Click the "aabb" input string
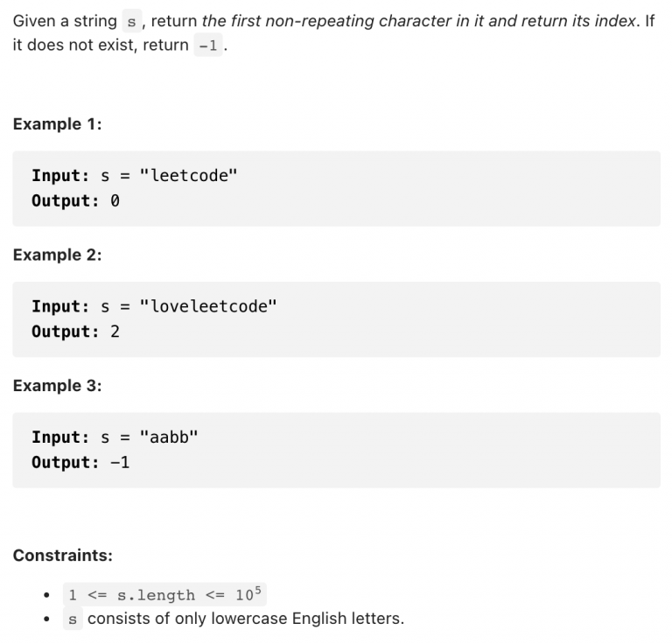The image size is (672, 644). 169,437
